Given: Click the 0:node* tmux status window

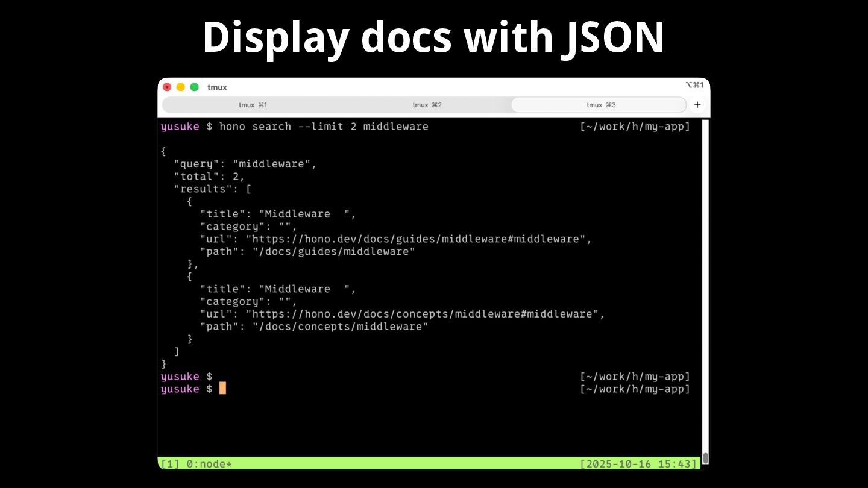Looking at the screenshot, I should [209, 464].
